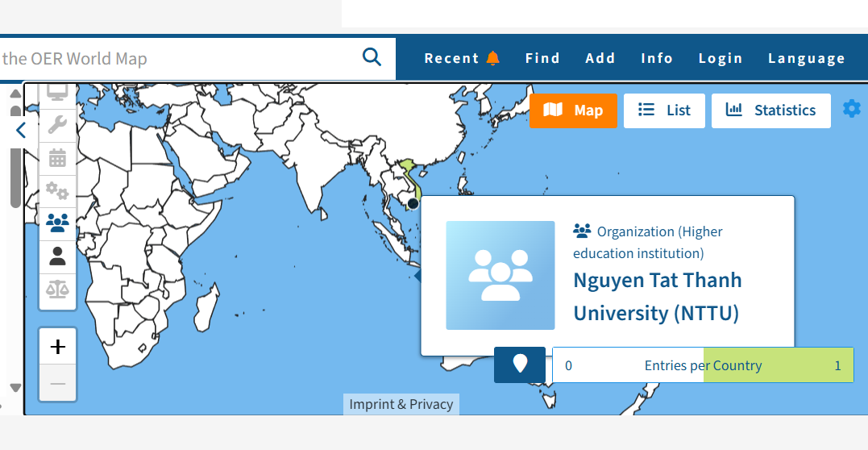Click the notification bell next to Recent
Screen dimensions: 868x450
(493, 58)
